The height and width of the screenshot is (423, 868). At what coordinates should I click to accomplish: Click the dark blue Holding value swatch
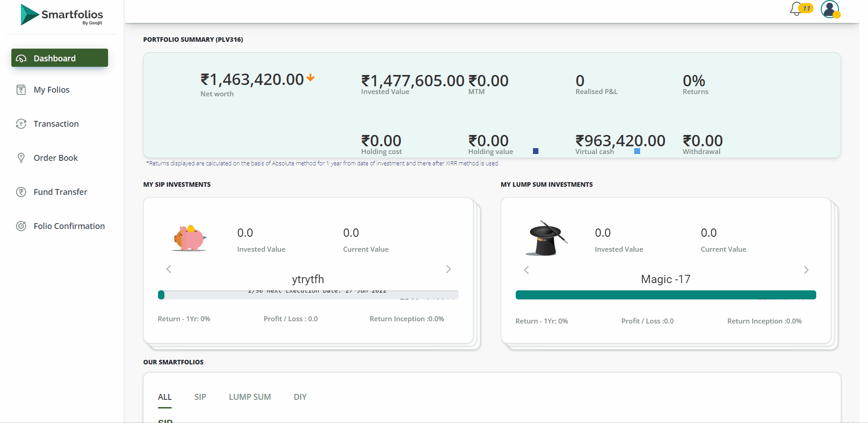(x=536, y=151)
